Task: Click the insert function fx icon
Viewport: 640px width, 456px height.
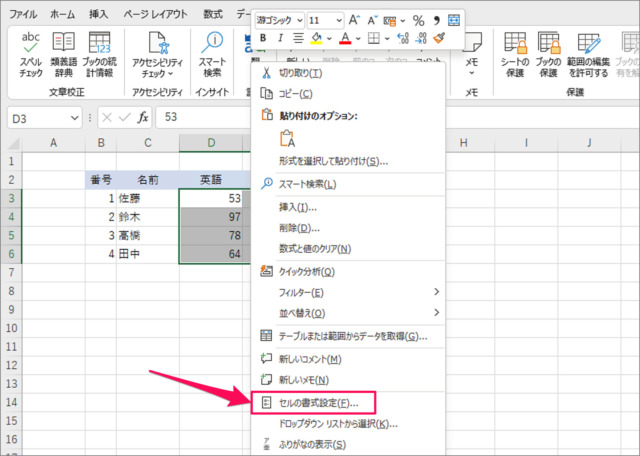Action: pos(143,116)
